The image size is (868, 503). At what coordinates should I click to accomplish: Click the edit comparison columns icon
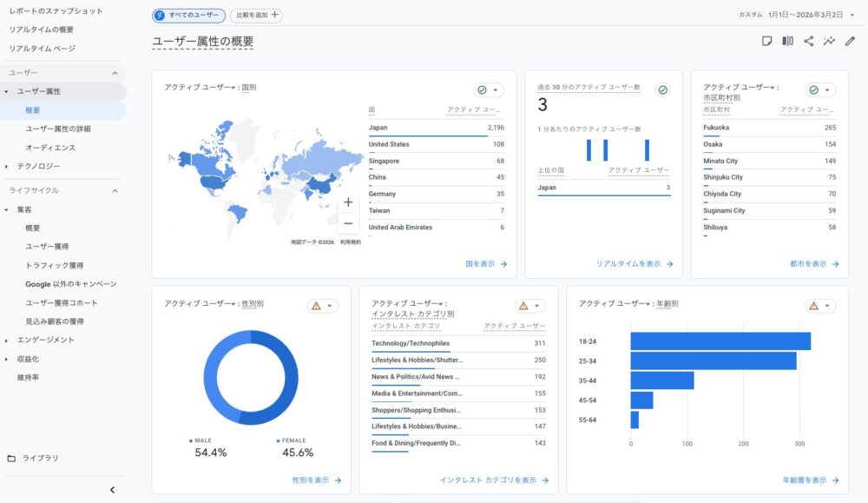787,41
